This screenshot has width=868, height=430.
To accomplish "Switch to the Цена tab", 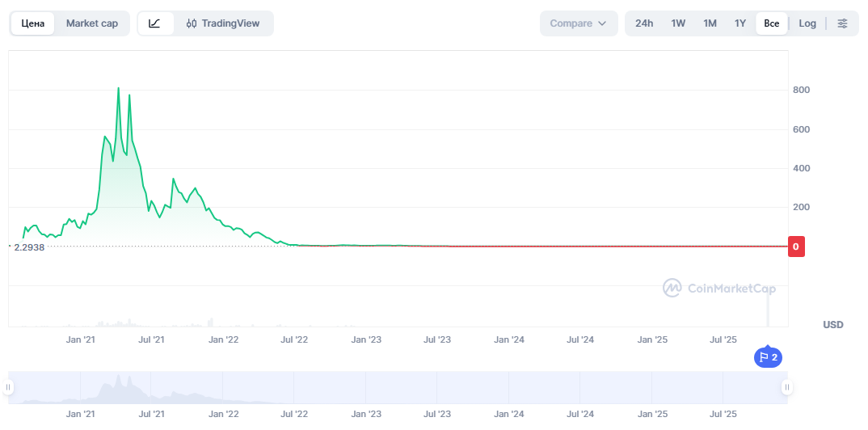I will click(x=33, y=23).
